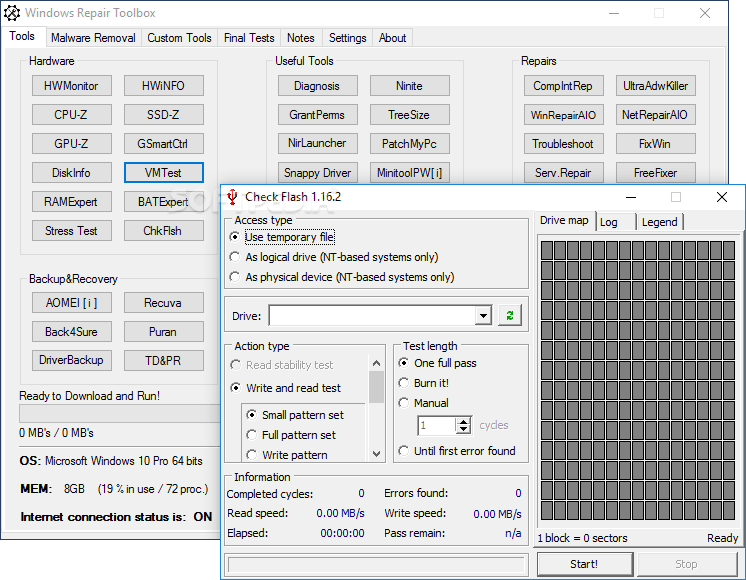746x580 pixels.
Task: Increase the manual cycles spinner value
Action: (463, 420)
